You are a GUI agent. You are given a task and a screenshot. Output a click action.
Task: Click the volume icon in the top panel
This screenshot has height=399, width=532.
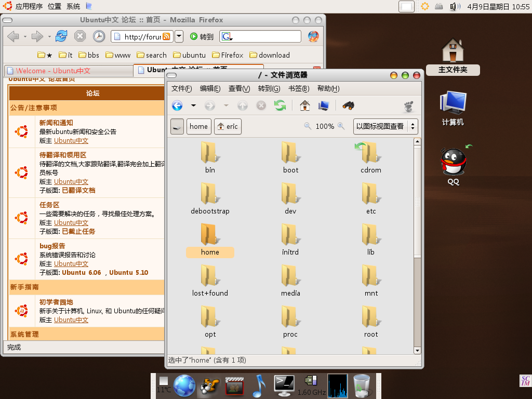pos(455,6)
